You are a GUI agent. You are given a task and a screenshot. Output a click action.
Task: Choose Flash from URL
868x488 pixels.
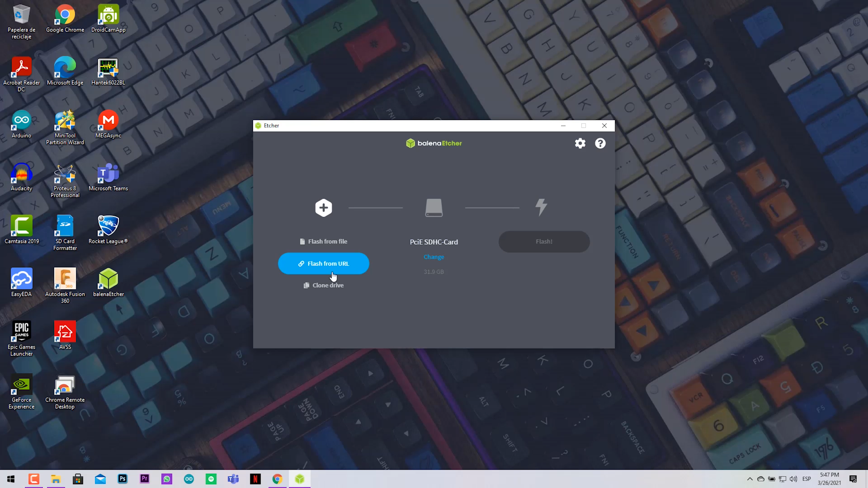[324, 263]
